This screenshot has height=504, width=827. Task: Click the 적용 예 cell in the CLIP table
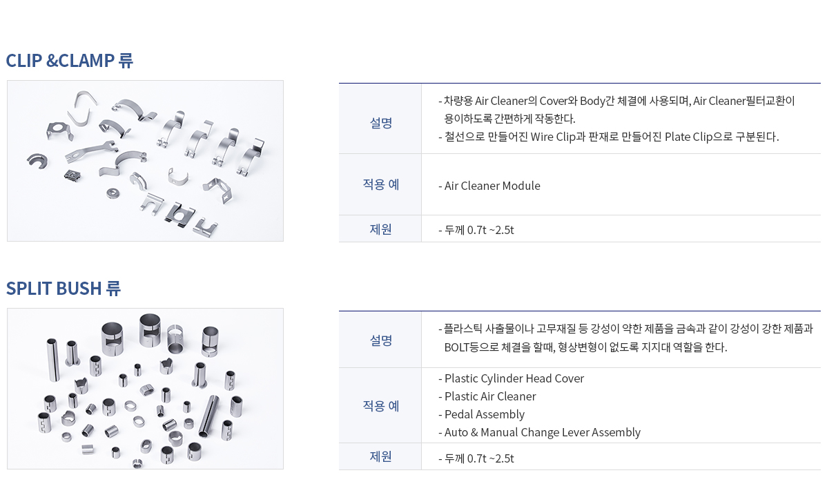tap(380, 185)
